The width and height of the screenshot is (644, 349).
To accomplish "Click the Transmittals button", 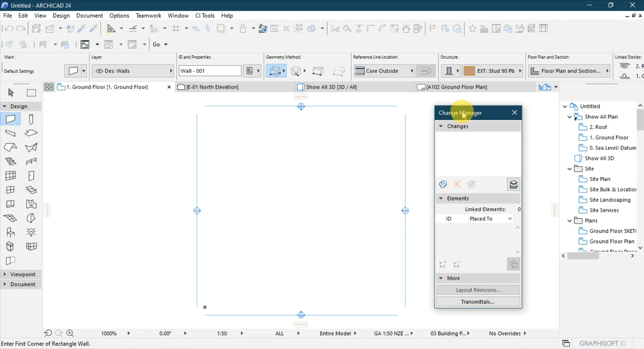I will [x=478, y=301].
